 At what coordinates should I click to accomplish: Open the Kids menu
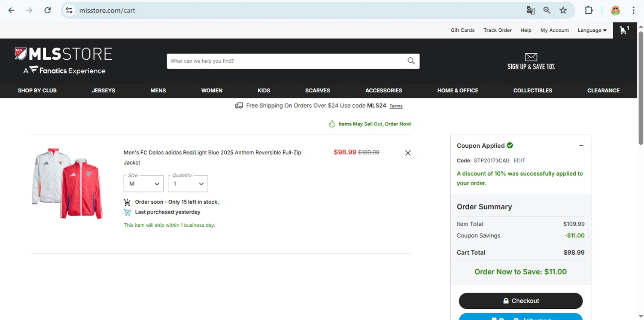click(264, 90)
